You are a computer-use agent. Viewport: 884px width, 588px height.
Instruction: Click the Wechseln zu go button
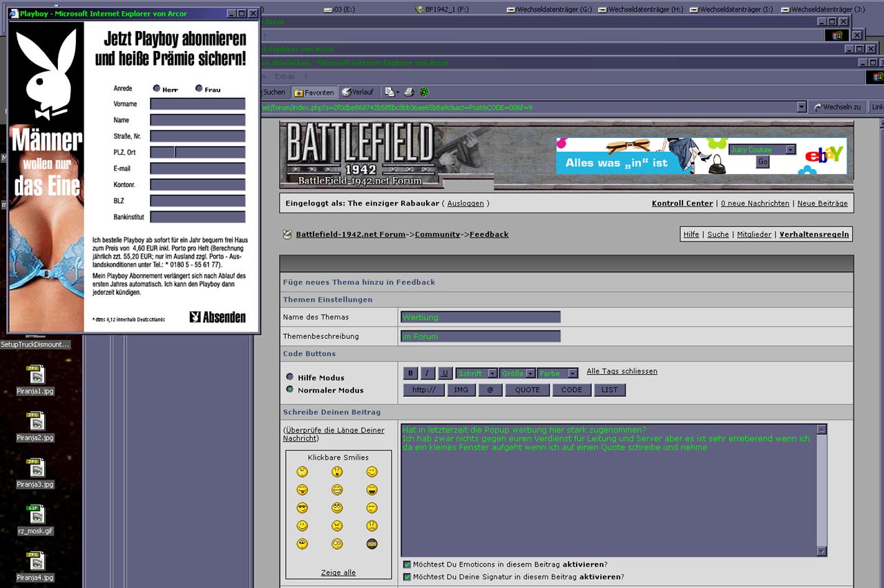point(837,107)
